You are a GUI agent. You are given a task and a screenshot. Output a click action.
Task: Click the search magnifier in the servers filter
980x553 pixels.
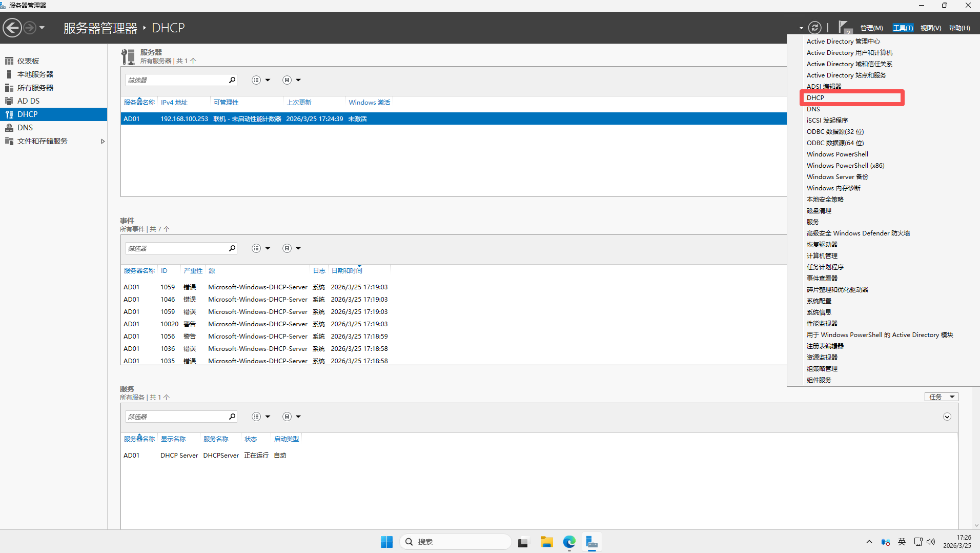pos(232,80)
